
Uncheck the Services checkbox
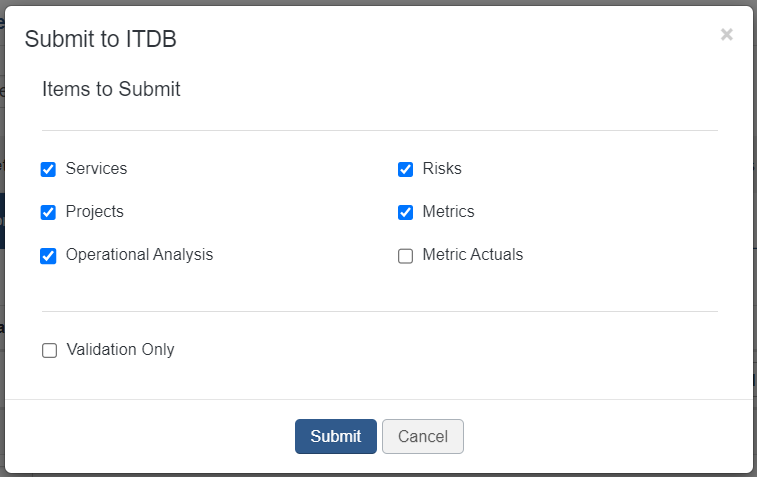point(48,169)
